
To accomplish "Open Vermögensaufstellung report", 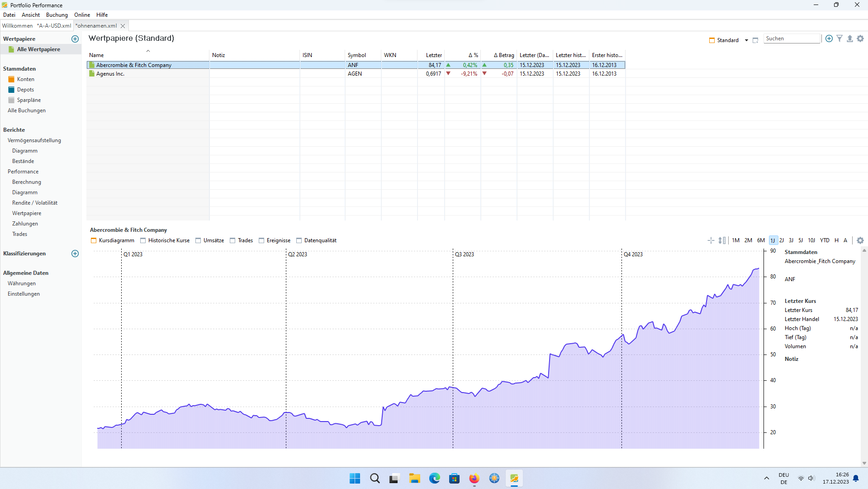I will (34, 140).
